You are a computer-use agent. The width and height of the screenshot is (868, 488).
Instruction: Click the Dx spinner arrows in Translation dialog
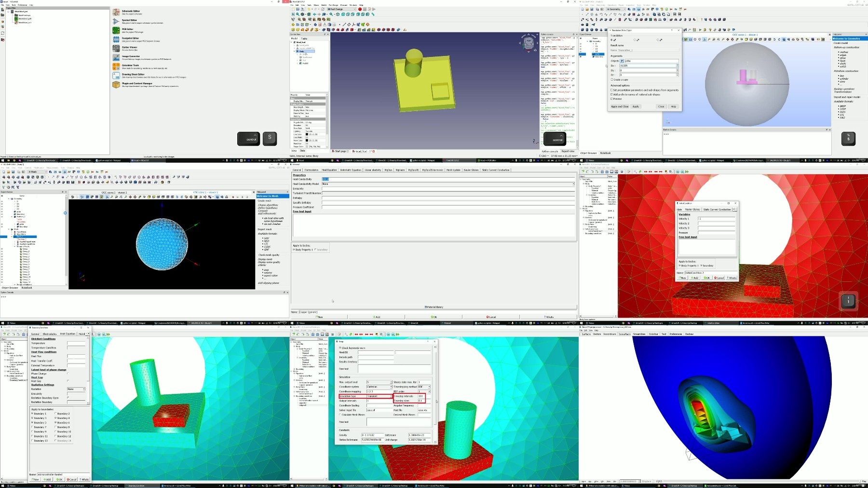coord(678,65)
